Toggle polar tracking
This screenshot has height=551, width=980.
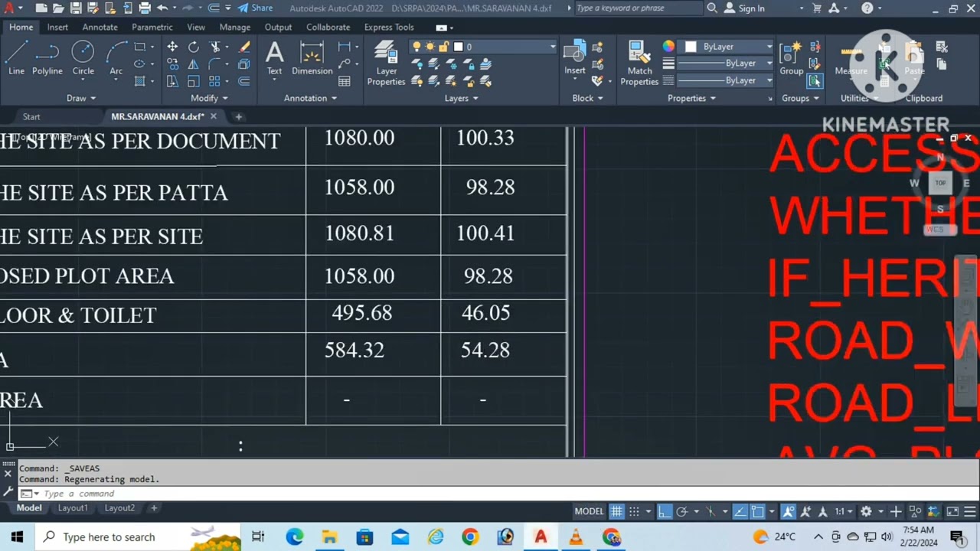681,511
